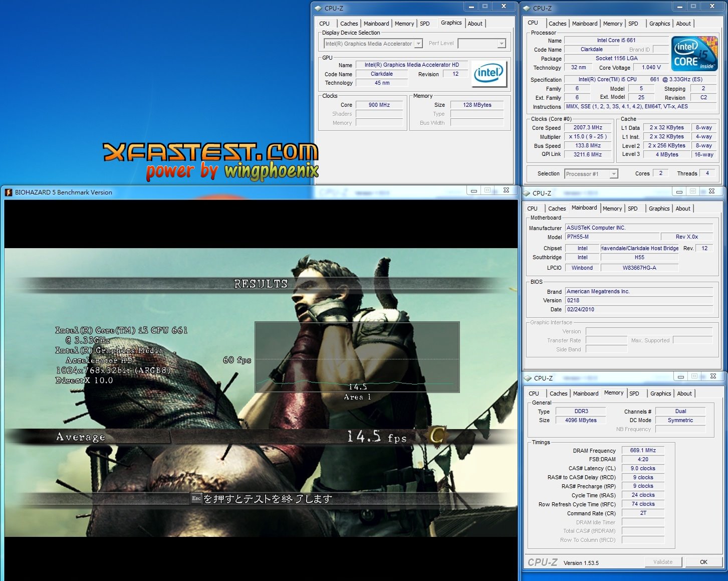Click the Package Socket 1156 LGA value

[616, 58]
